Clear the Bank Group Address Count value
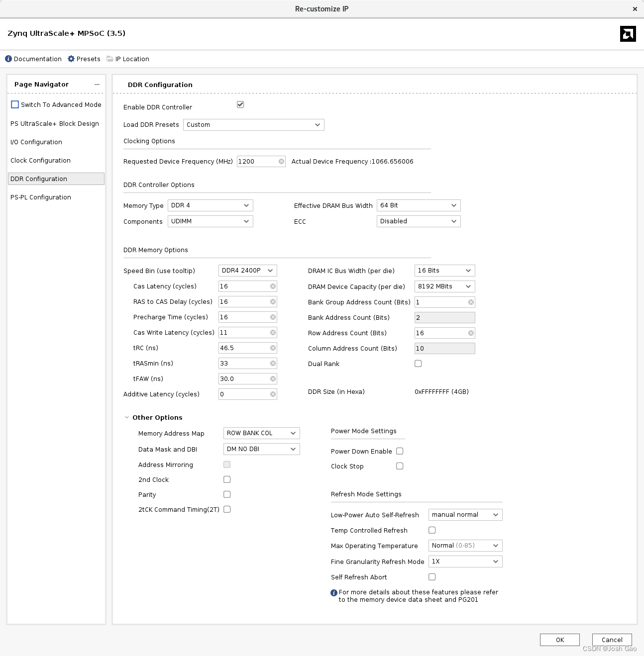 click(471, 302)
